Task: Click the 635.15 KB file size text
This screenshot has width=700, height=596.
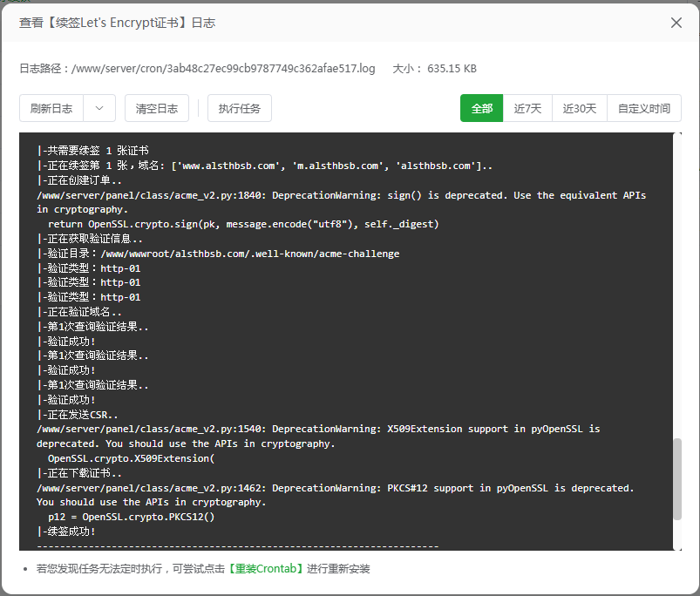Action: point(452,69)
